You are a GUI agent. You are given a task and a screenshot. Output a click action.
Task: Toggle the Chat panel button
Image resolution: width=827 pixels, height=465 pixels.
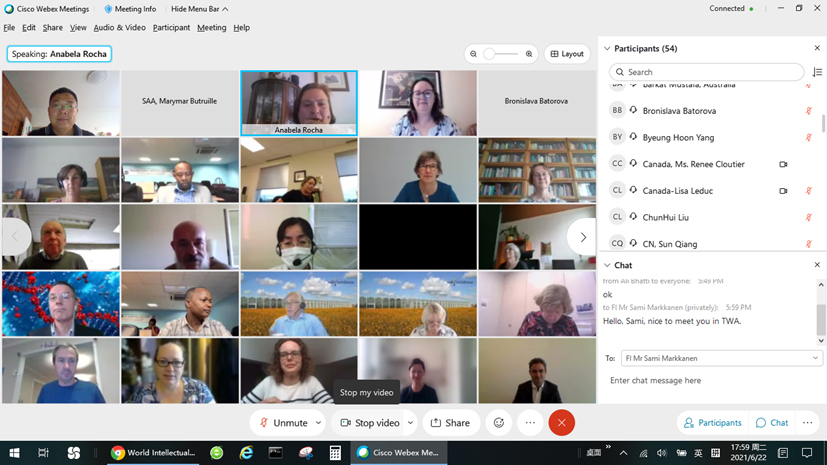pyautogui.click(x=772, y=423)
